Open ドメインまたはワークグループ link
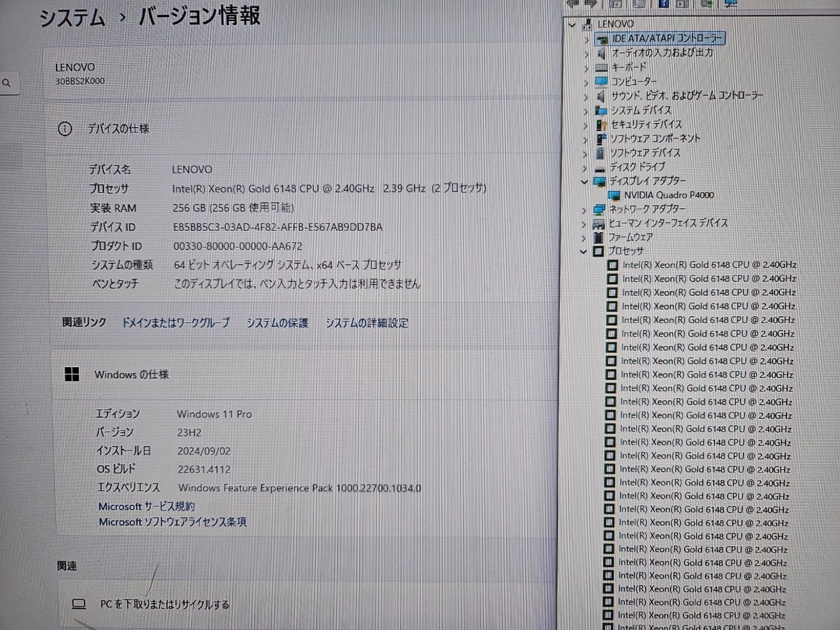Viewport: 840px width, 630px height. 176,323
